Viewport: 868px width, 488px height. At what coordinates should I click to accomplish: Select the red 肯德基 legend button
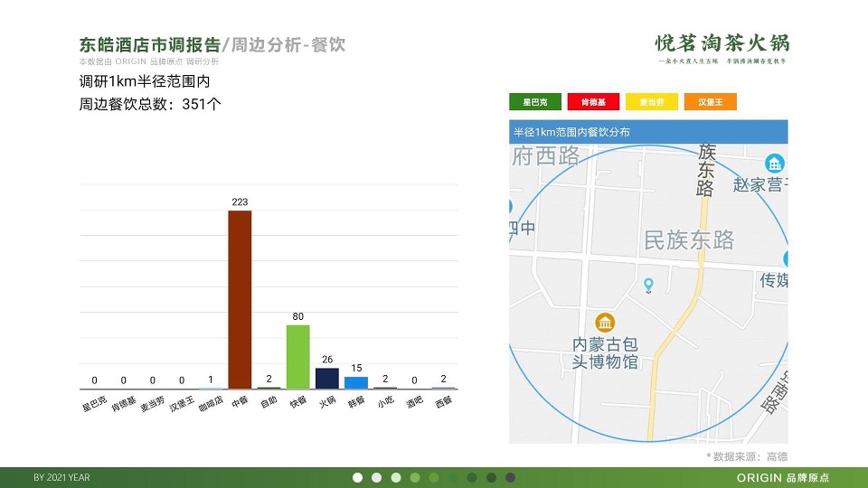pyautogui.click(x=593, y=102)
